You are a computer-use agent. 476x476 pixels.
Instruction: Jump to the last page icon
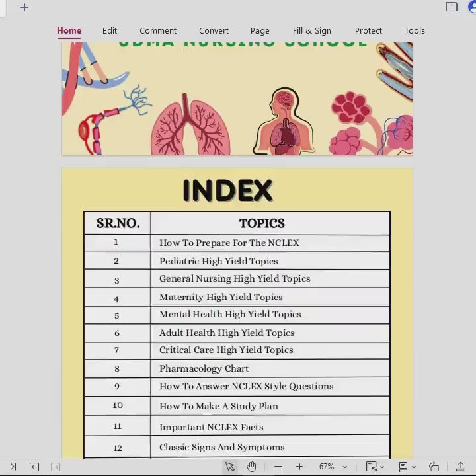tap(13, 467)
